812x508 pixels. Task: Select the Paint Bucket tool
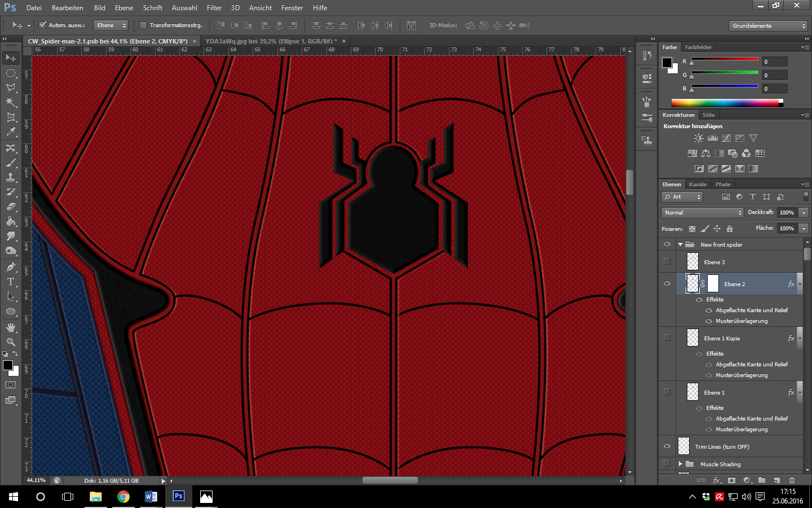click(11, 221)
